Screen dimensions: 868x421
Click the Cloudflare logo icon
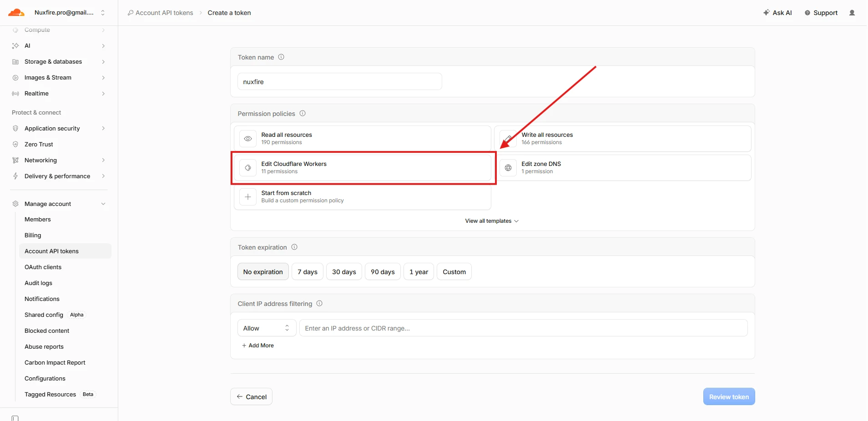pyautogui.click(x=16, y=13)
